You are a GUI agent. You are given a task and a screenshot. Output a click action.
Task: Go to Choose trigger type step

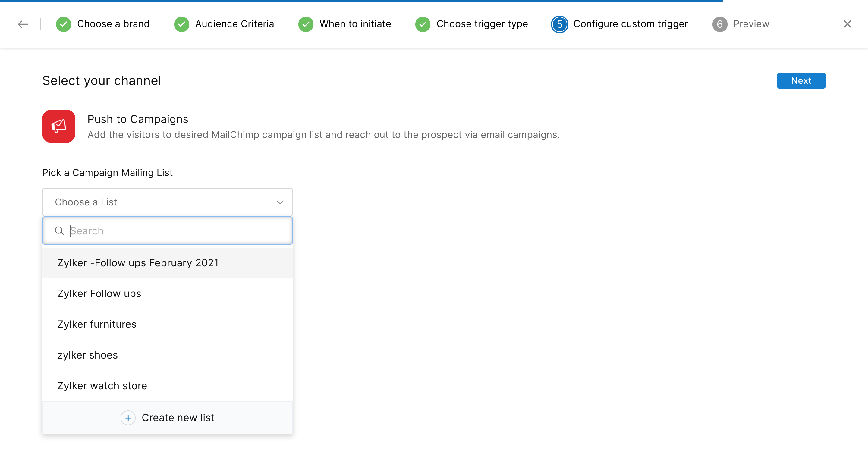pos(482,24)
